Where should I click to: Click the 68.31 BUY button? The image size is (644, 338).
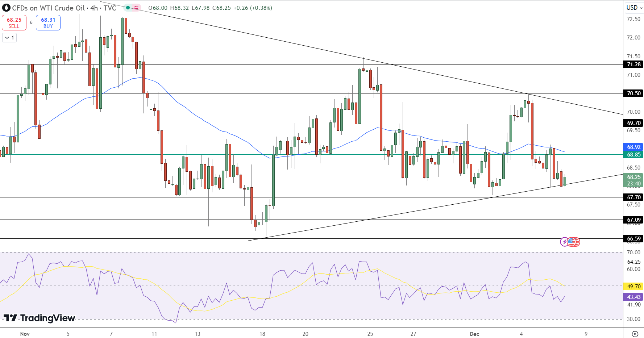click(x=48, y=23)
